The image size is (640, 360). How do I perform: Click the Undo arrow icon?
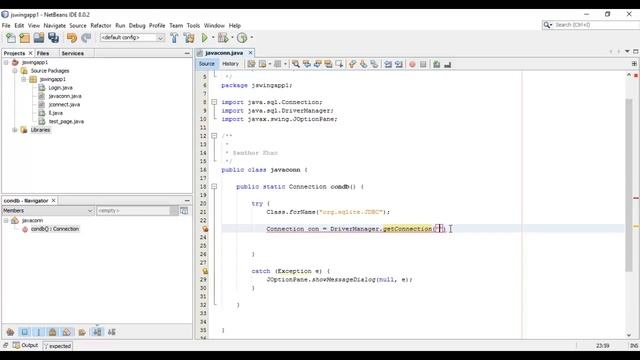coord(72,38)
